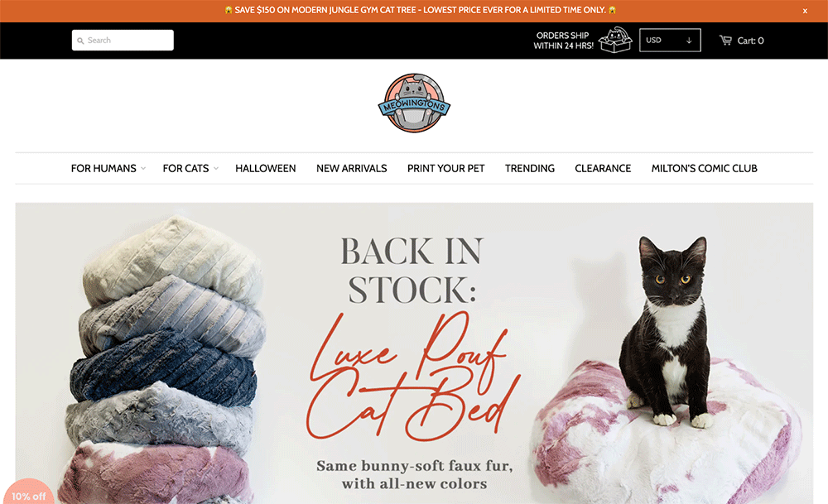This screenshot has height=504, width=828.
Task: Focus the Search input field
Action: [123, 40]
